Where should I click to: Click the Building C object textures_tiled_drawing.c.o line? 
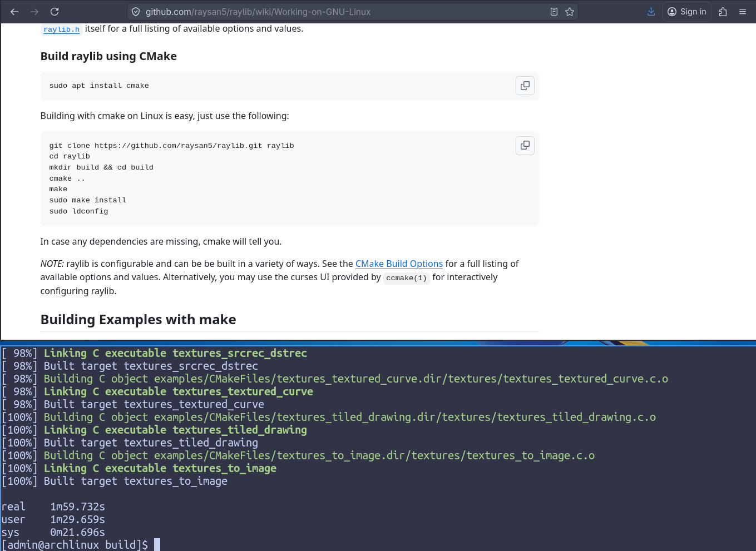[x=329, y=417]
